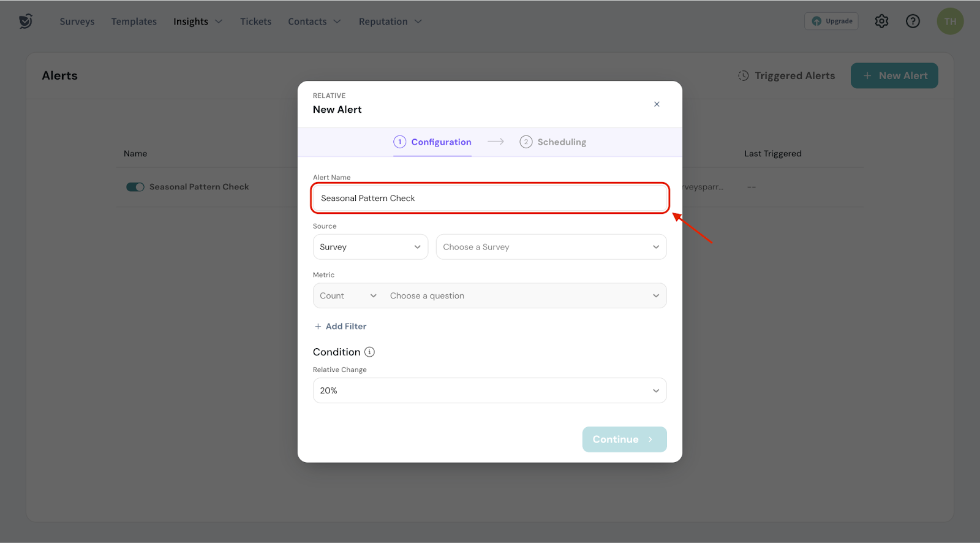Click the SurveySparrow logo icon
The height and width of the screenshot is (543, 980).
coord(25,21)
